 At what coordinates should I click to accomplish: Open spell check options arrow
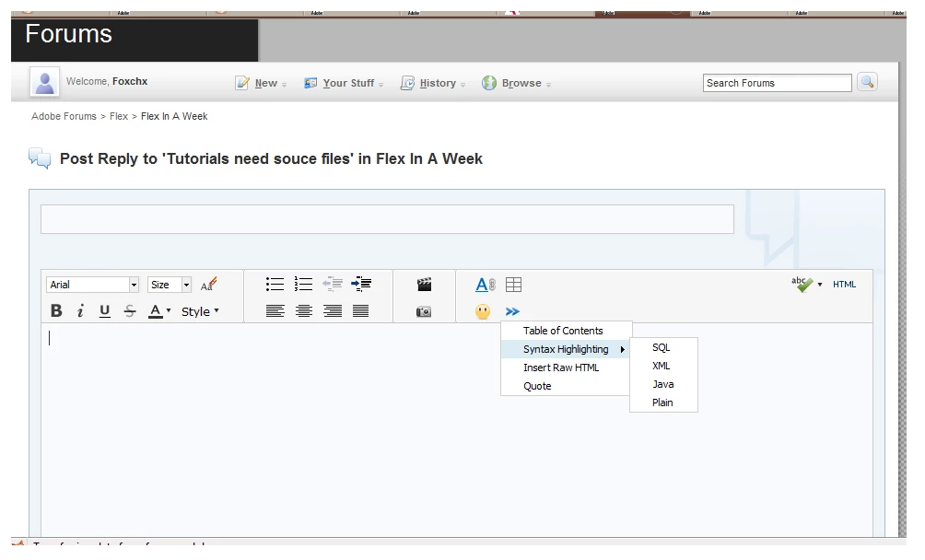[820, 285]
